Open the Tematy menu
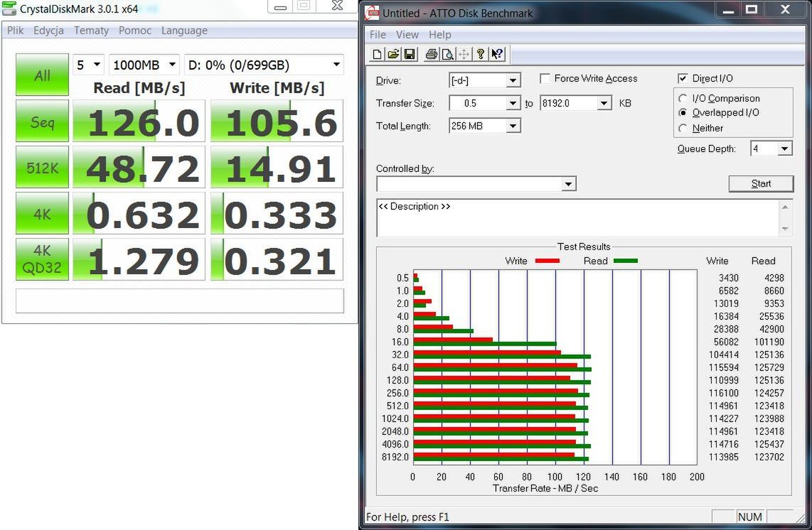Screen dimensions: 812x530 click(x=91, y=31)
